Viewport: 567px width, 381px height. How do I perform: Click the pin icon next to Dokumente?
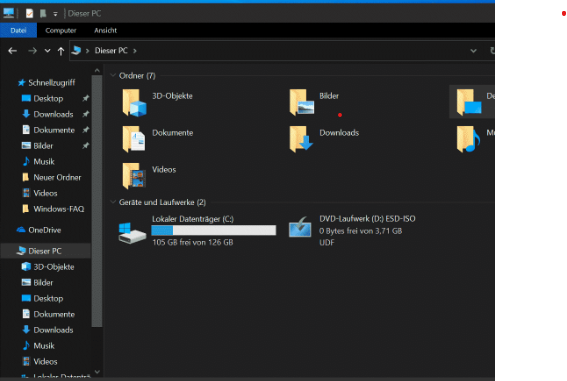[85, 130]
